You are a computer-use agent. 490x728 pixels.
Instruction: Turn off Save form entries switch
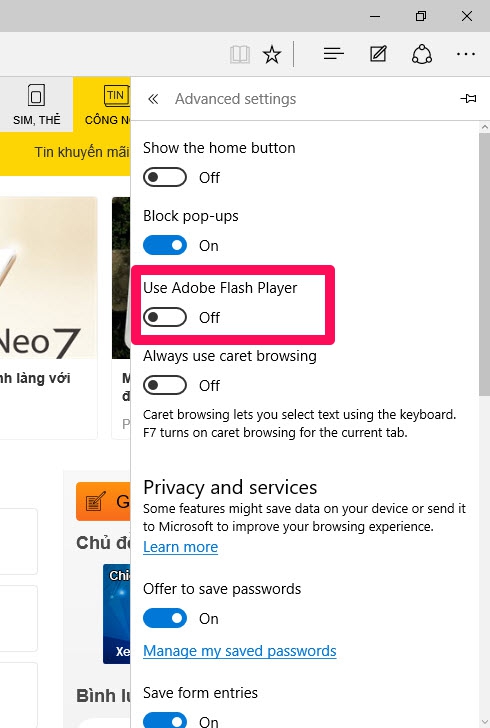point(165,720)
